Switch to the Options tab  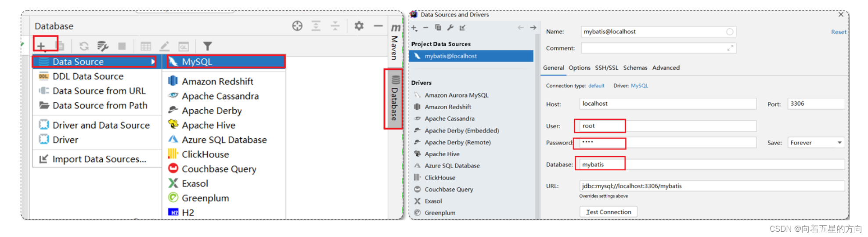(579, 68)
